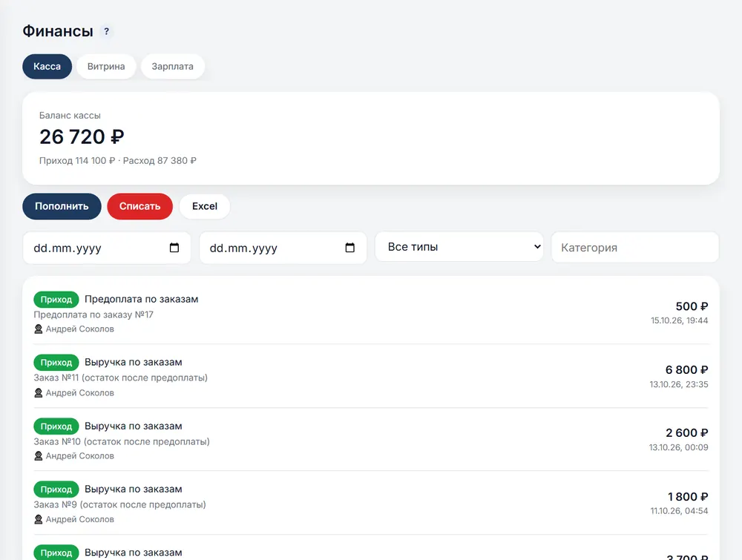Click the 6 800 ₽ amount
Image resolution: width=742 pixels, height=560 pixels.
click(686, 370)
